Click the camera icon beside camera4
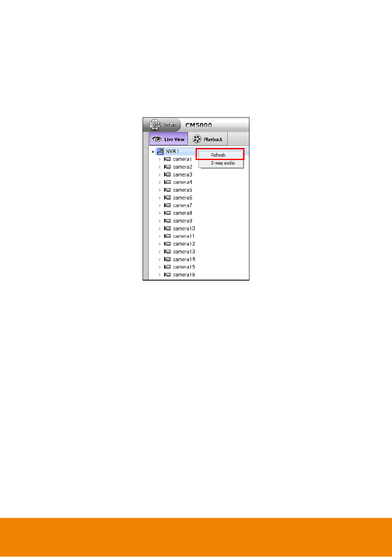Screen dimensions: 392x557 167,182
